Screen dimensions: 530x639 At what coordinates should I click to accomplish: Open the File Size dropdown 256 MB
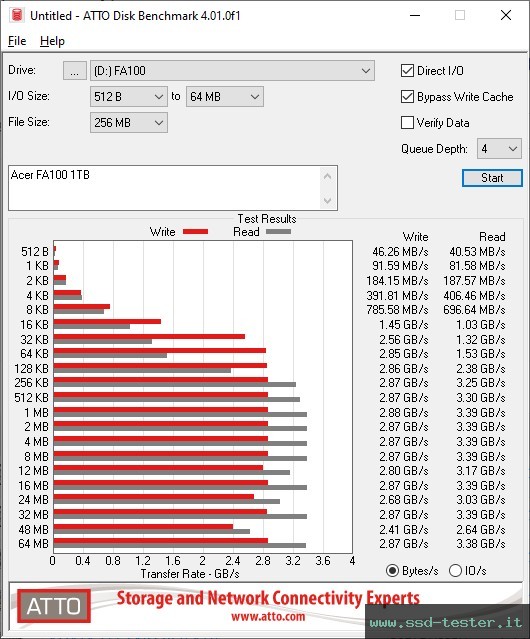click(129, 123)
